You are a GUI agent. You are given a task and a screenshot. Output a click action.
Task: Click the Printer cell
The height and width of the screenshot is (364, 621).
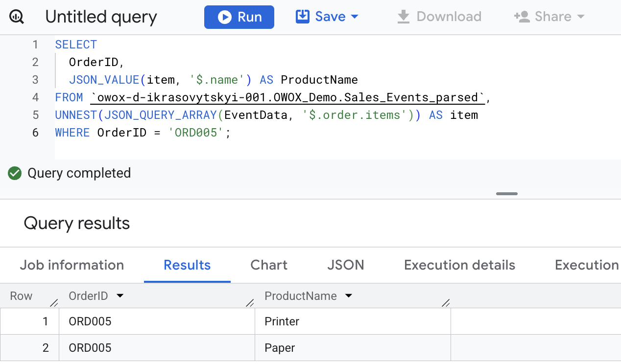353,321
